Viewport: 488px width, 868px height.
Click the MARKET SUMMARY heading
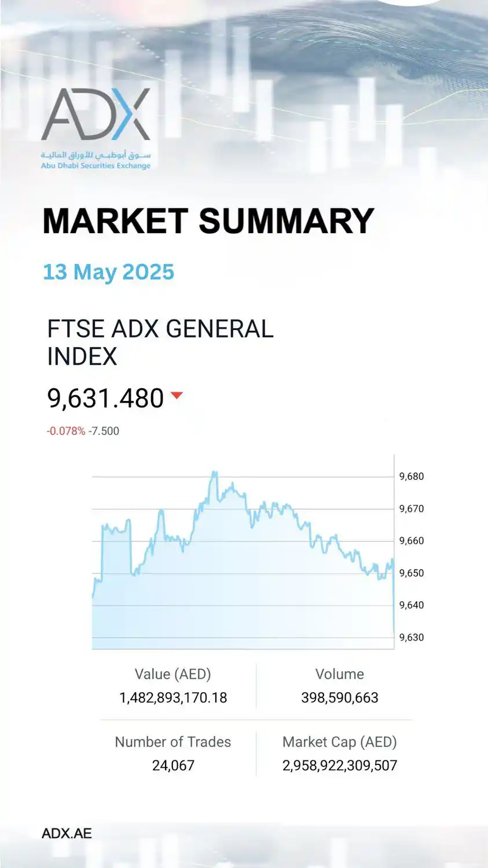pyautogui.click(x=208, y=221)
